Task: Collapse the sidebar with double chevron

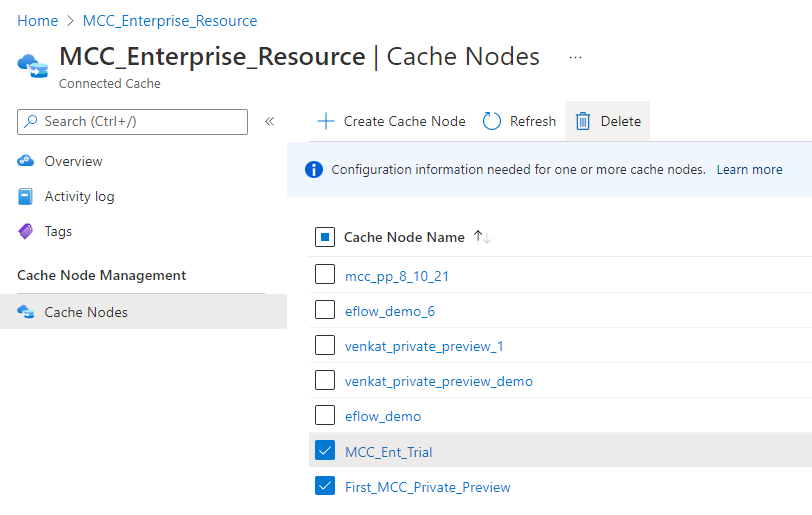Action: click(269, 121)
